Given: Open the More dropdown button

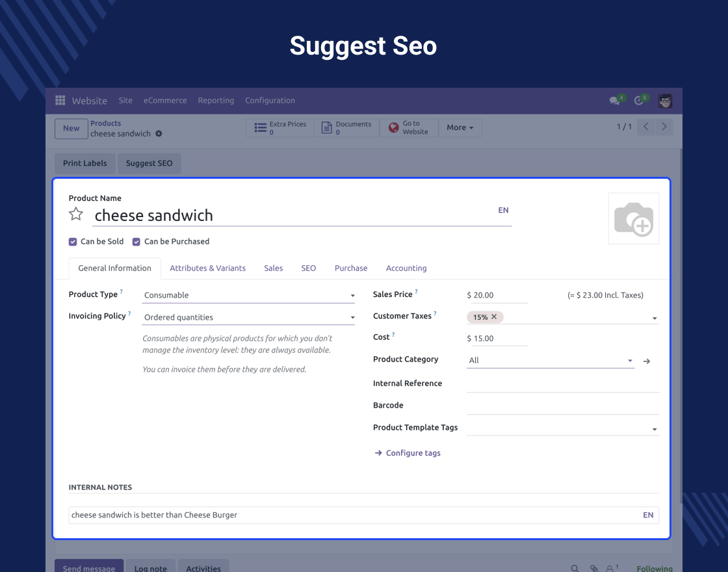Looking at the screenshot, I should pos(460,127).
